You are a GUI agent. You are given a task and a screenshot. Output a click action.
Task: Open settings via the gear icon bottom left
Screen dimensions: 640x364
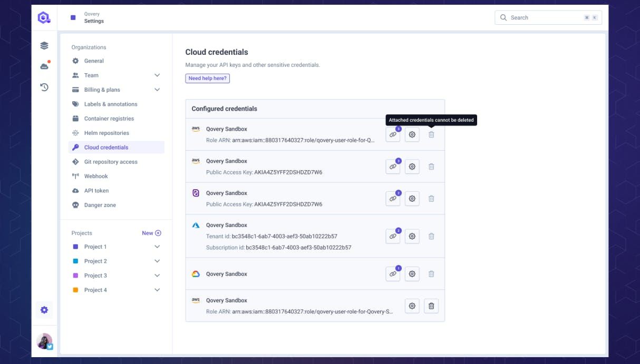45,310
